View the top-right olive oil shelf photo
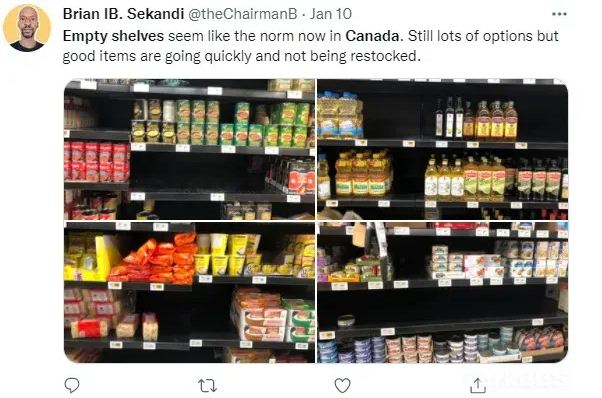The height and width of the screenshot is (398, 602). click(442, 149)
